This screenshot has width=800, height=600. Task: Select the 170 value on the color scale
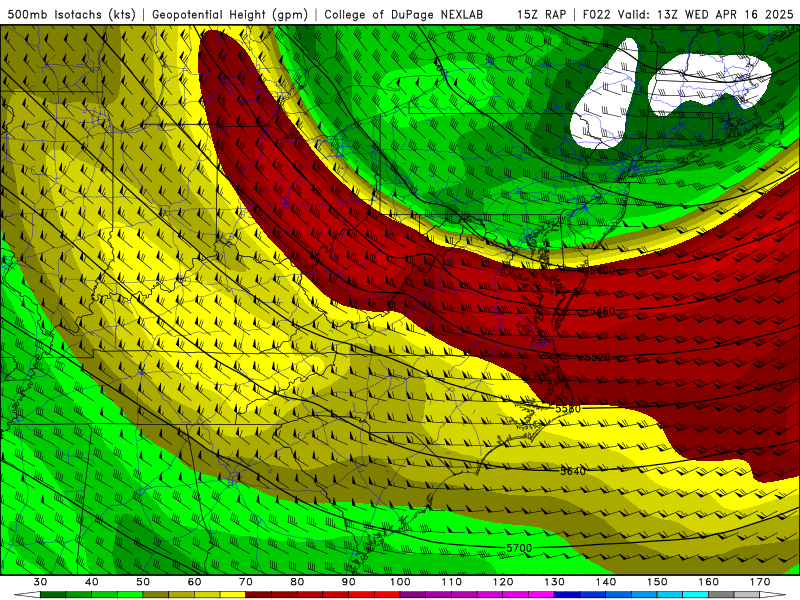pos(760,582)
